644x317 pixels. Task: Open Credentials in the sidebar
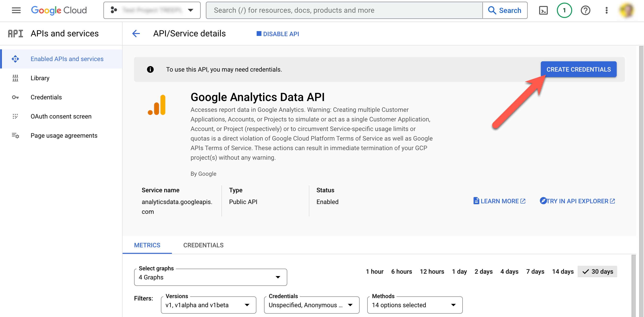62,97
